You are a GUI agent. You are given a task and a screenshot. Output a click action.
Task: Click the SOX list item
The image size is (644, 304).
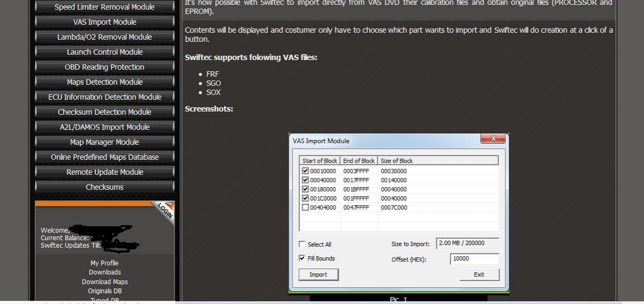214,92
